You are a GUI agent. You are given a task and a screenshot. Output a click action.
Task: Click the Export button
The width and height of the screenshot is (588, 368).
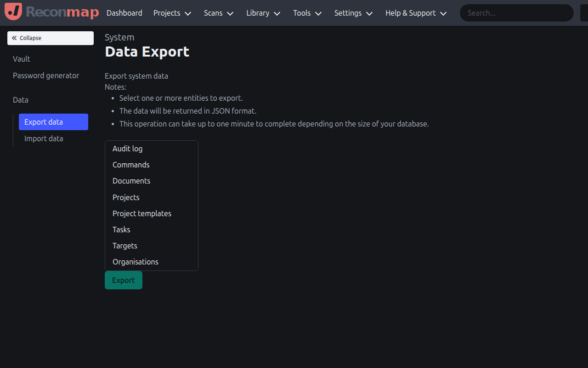[123, 280]
